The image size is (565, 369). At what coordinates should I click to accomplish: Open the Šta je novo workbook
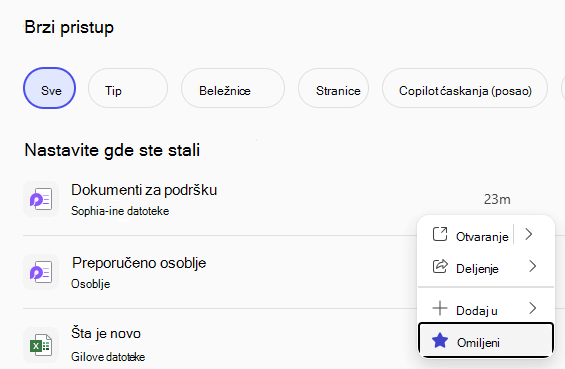(x=106, y=333)
